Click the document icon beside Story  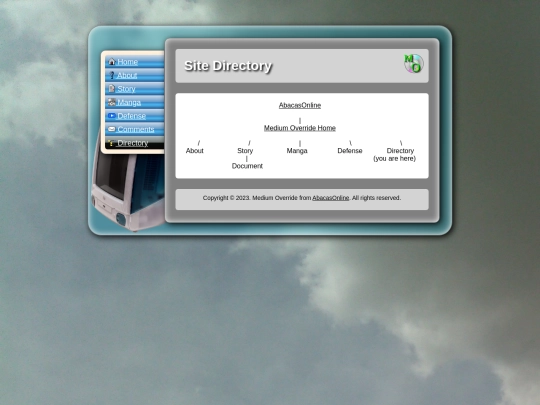pyautogui.click(x=112, y=89)
